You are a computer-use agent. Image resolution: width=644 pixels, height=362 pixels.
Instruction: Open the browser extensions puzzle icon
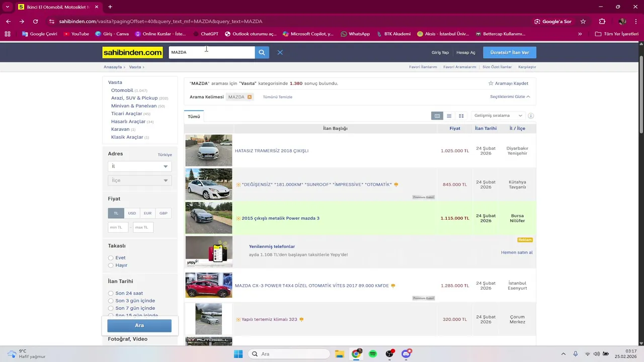coord(602,22)
